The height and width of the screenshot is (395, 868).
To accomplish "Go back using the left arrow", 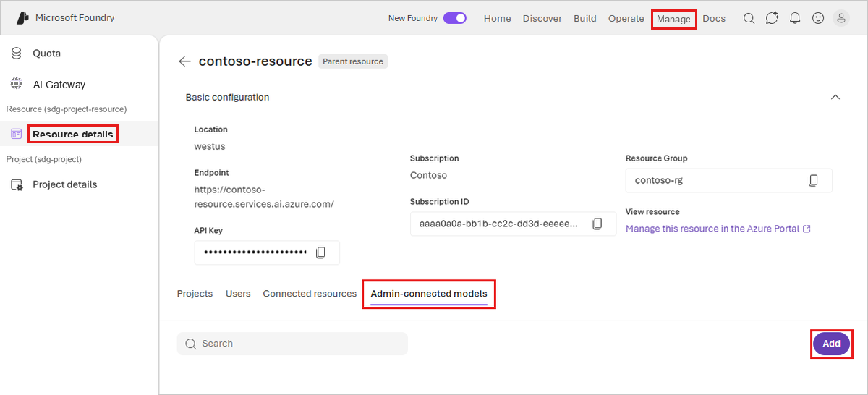I will [184, 61].
